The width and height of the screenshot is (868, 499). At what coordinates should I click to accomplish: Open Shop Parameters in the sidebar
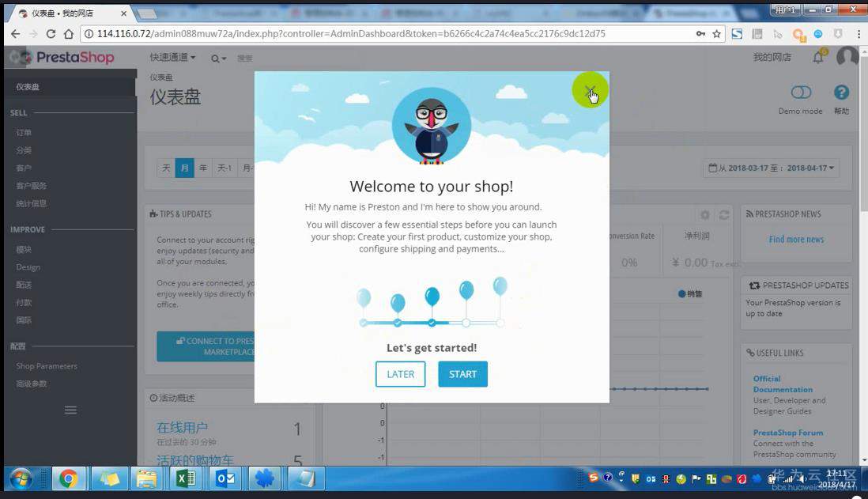47,366
